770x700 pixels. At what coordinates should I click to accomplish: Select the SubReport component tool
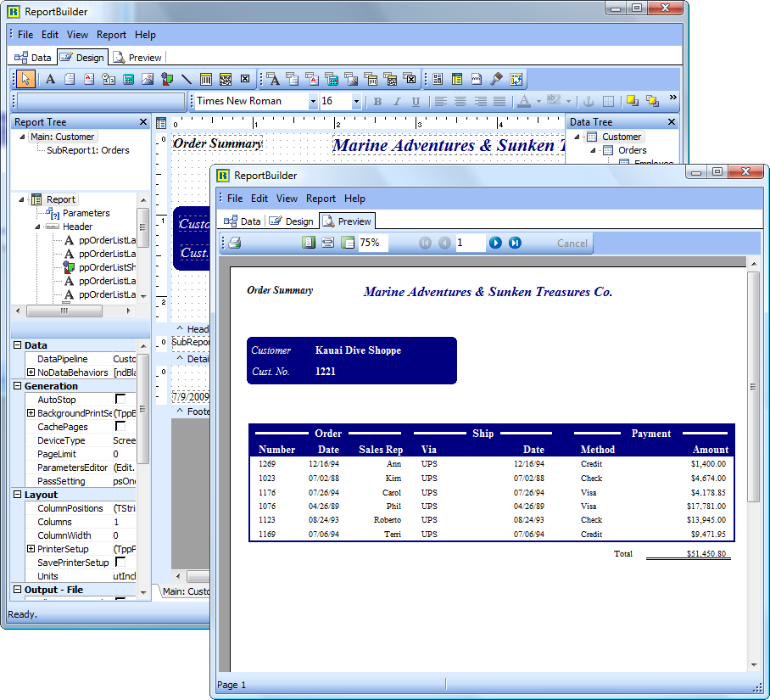[457, 79]
